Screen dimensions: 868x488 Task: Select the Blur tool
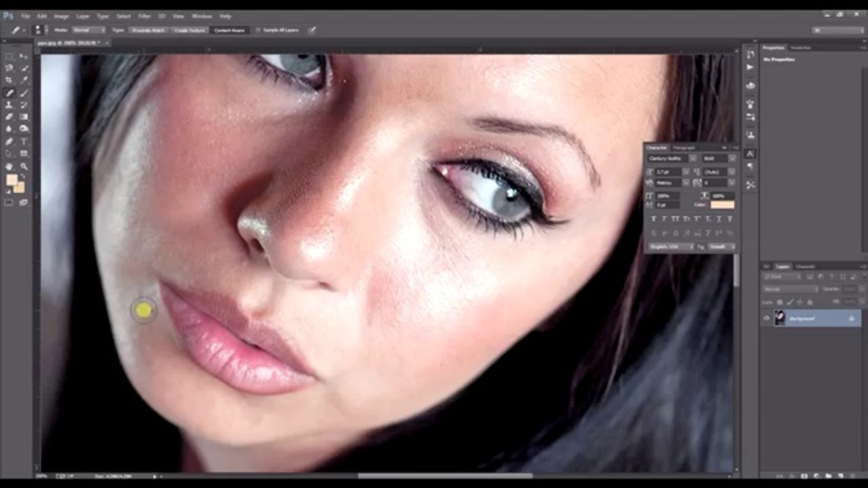(9, 129)
